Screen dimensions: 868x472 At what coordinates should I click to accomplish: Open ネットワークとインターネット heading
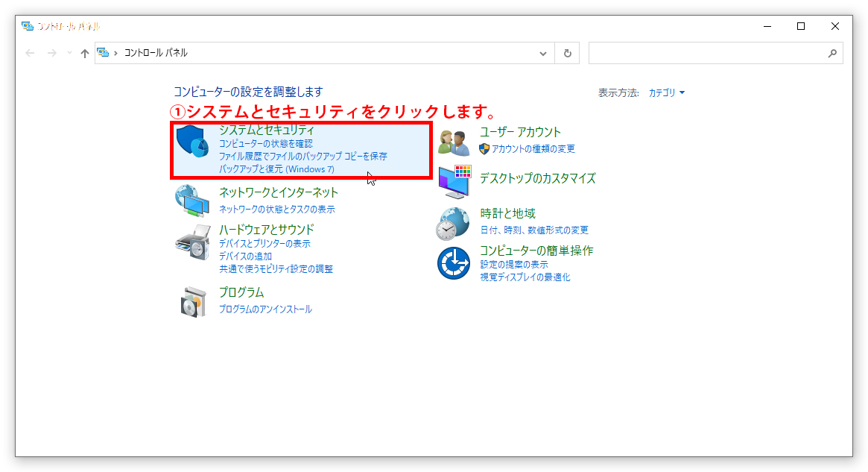tap(279, 192)
